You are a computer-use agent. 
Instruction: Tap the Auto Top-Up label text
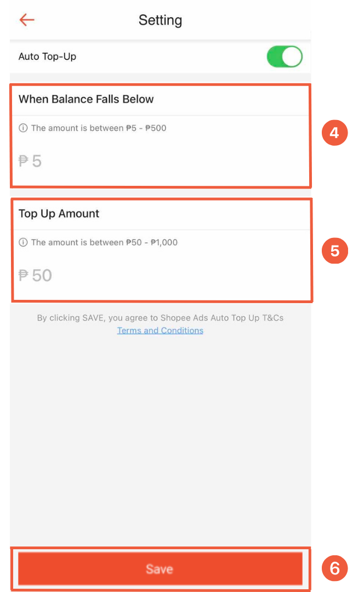click(x=47, y=56)
